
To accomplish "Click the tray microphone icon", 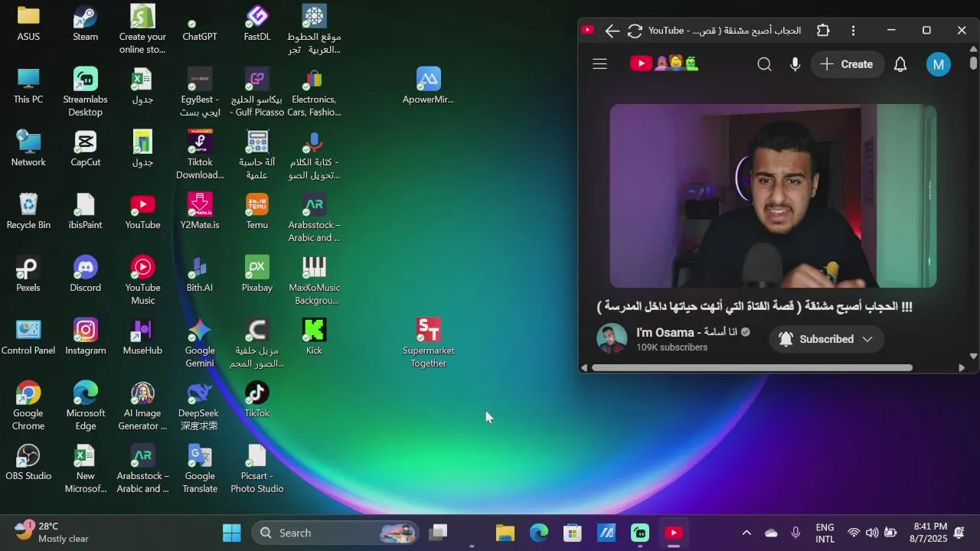I will pos(795,533).
